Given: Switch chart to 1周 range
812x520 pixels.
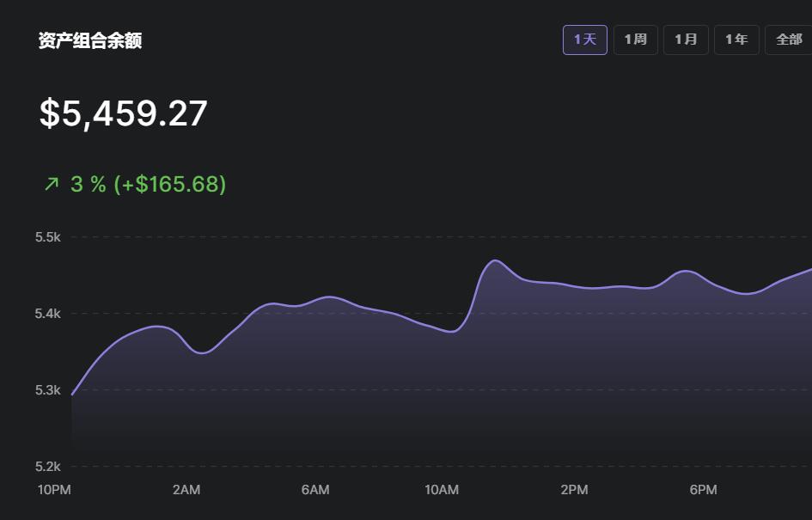Looking at the screenshot, I should [635, 40].
